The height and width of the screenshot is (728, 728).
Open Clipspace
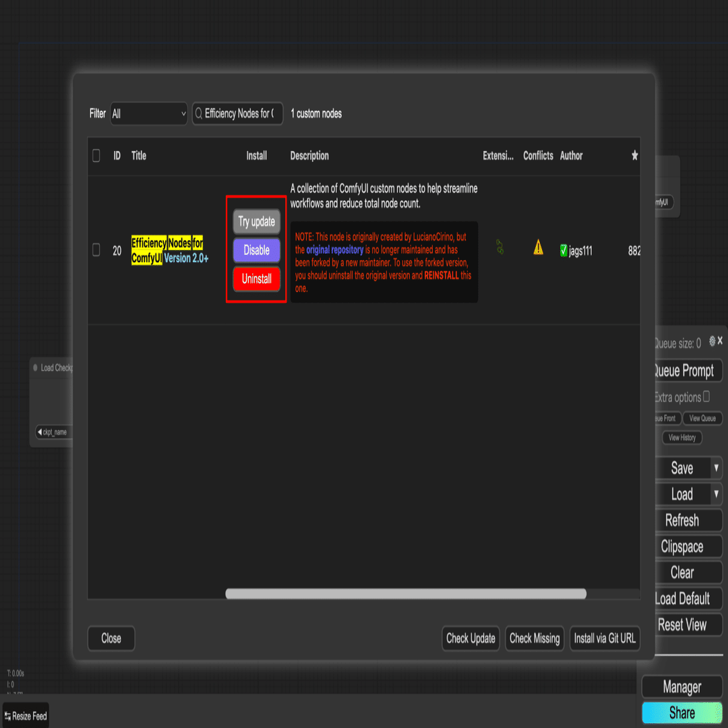pyautogui.click(x=688, y=547)
